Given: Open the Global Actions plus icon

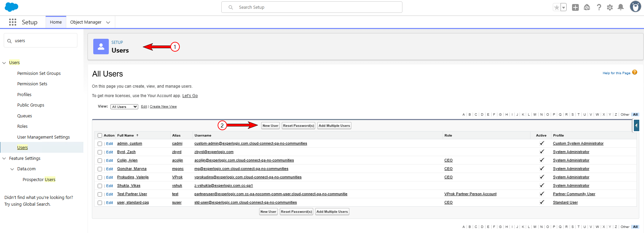Looking at the screenshot, I should (x=575, y=7).
